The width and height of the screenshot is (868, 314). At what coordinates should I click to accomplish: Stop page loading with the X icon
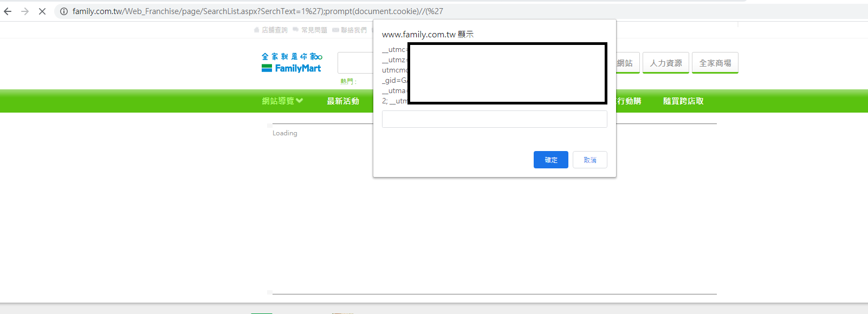click(42, 11)
